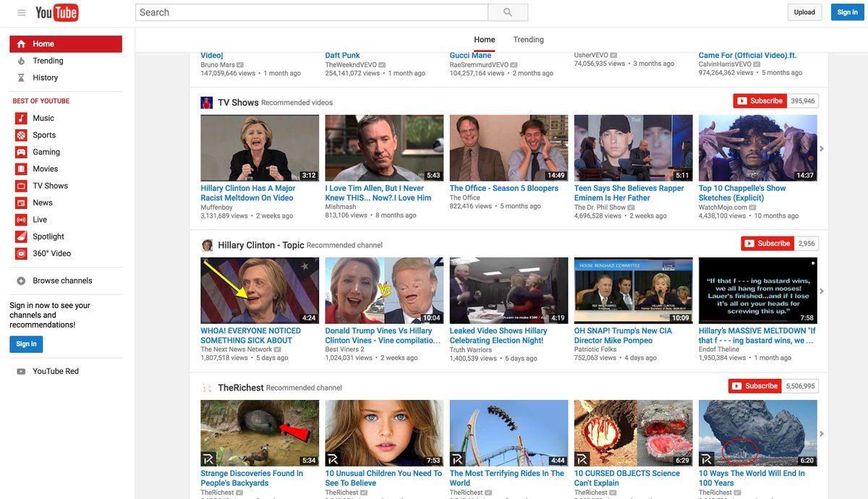Select the Music category icon

point(21,118)
